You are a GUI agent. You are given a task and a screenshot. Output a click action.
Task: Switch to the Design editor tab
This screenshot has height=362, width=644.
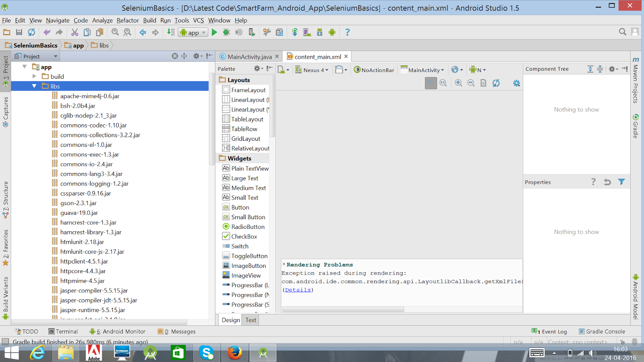(231, 320)
